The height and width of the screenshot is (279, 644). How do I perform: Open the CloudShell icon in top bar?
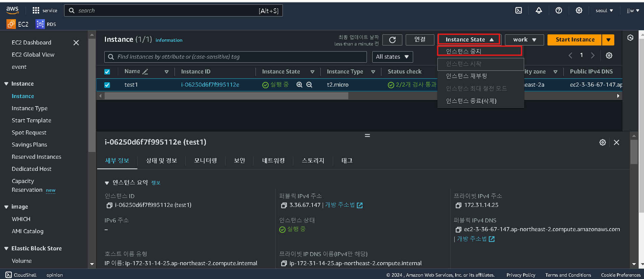518,10
